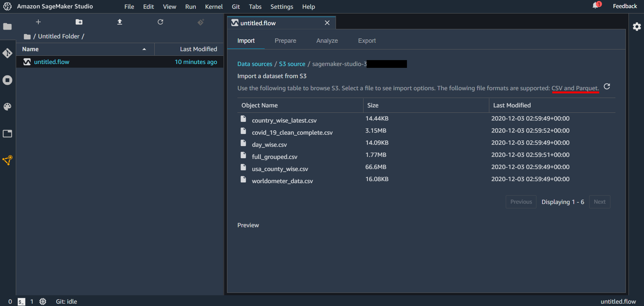Go to S3 source breadcrumb link

pos(292,64)
